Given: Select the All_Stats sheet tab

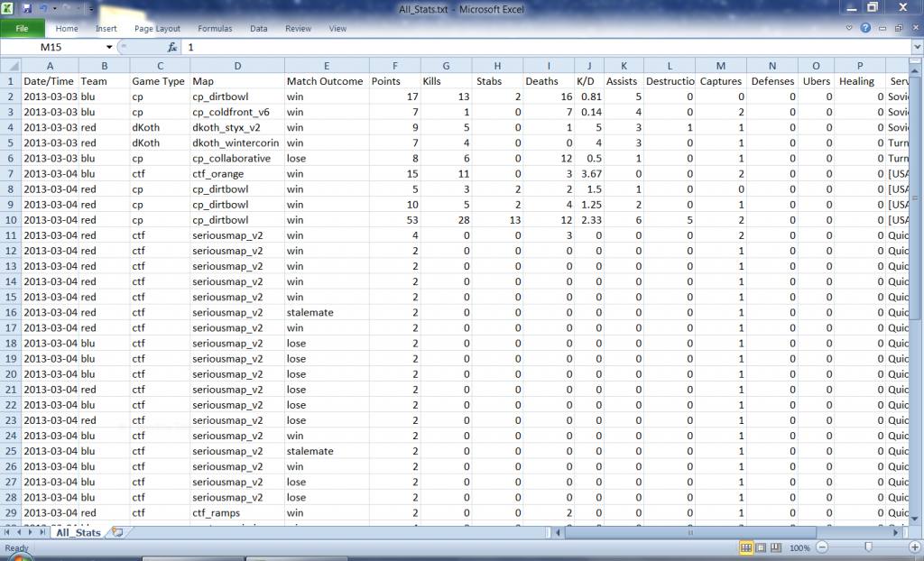Looking at the screenshot, I should tap(79, 533).
